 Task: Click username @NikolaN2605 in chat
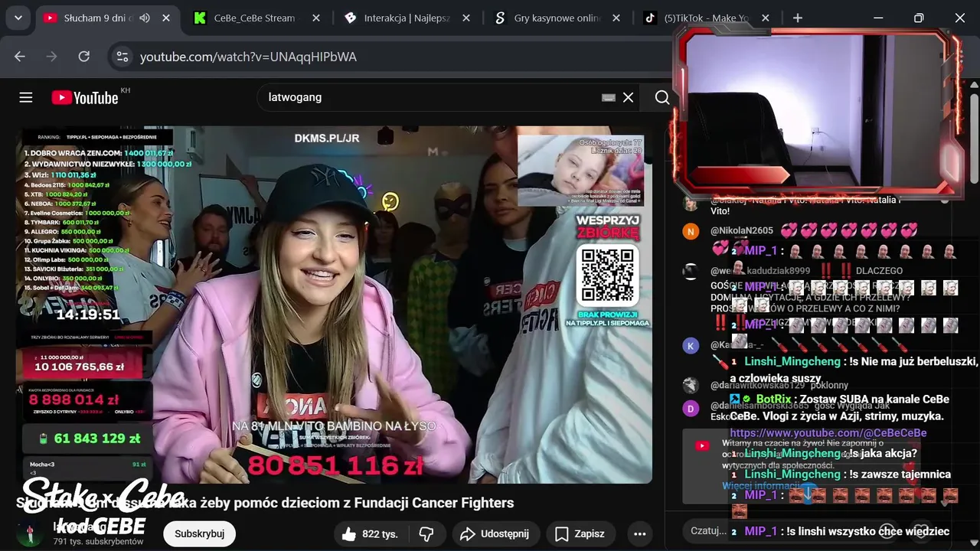click(x=742, y=230)
